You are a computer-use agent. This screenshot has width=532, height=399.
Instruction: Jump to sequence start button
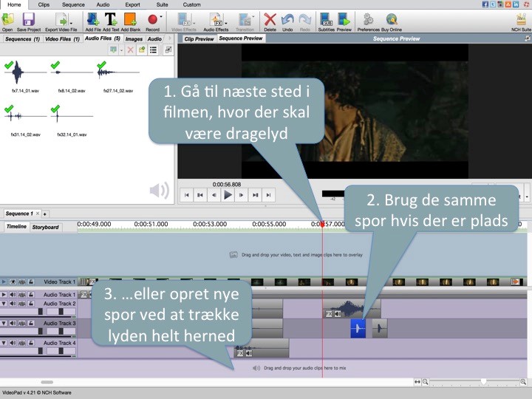click(x=187, y=195)
